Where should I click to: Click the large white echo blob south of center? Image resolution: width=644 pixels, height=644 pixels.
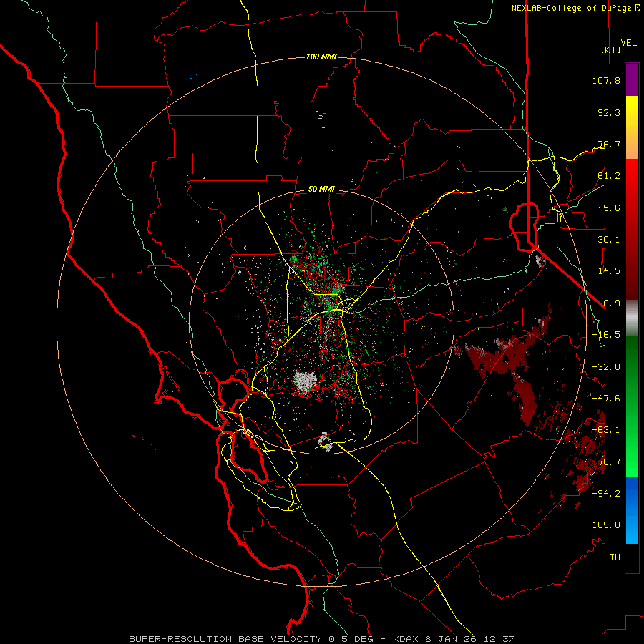(x=305, y=381)
